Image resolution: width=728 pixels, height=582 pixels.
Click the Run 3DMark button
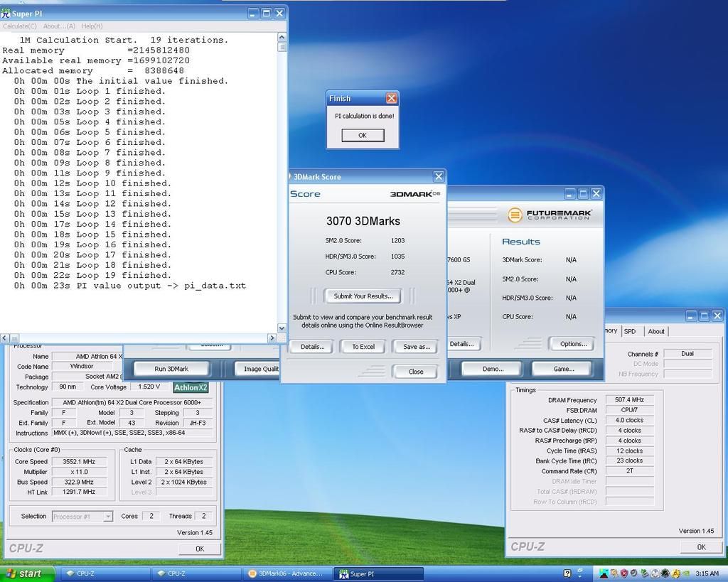coord(171,369)
